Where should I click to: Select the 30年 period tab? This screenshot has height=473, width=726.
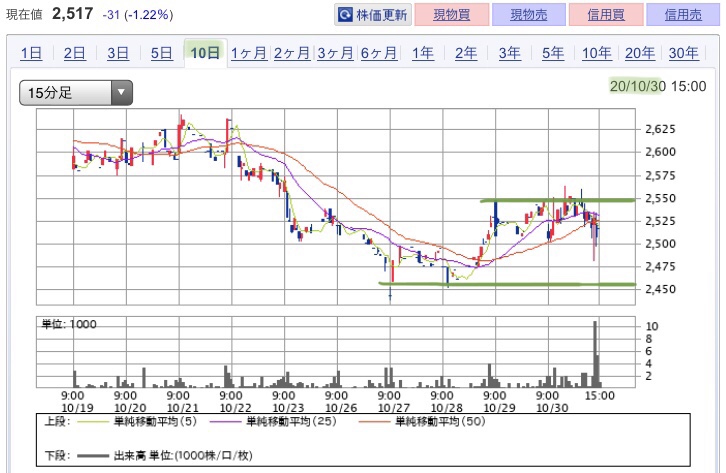pyautogui.click(x=683, y=53)
